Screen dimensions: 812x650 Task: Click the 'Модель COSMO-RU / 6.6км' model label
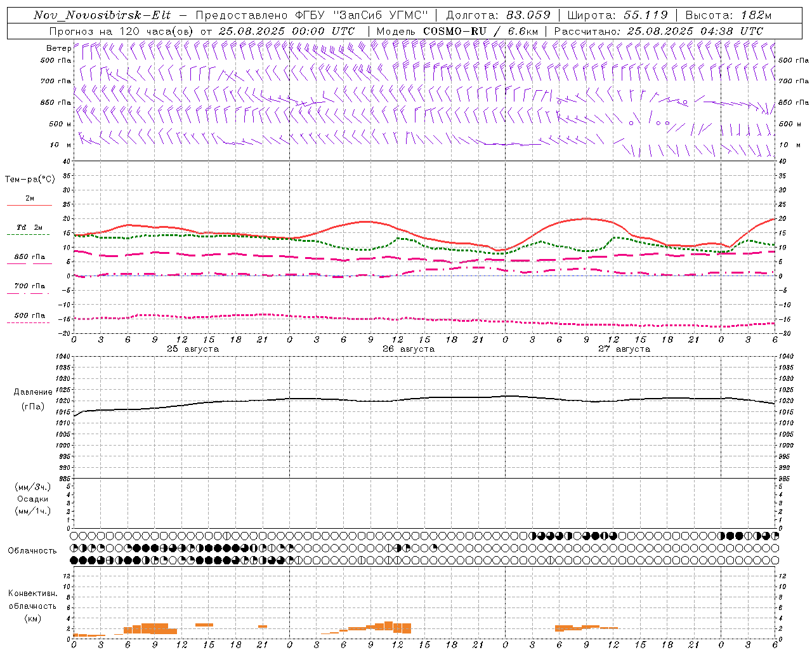point(457,31)
